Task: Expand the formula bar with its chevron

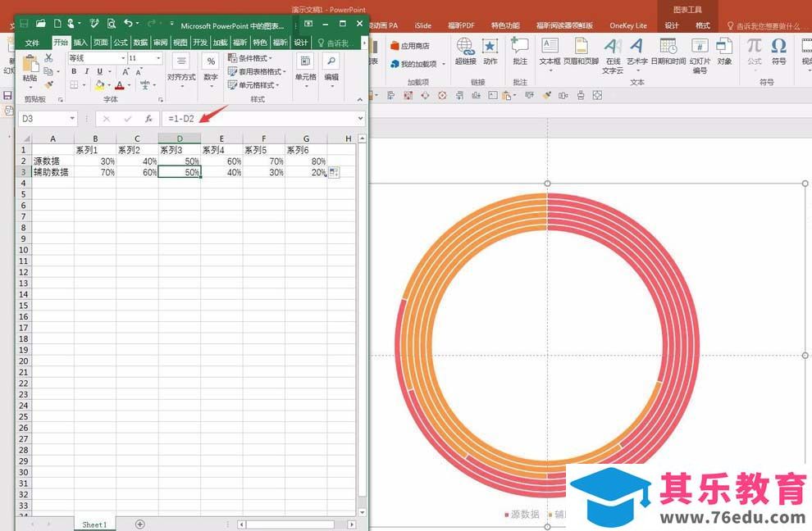Action: tap(360, 119)
